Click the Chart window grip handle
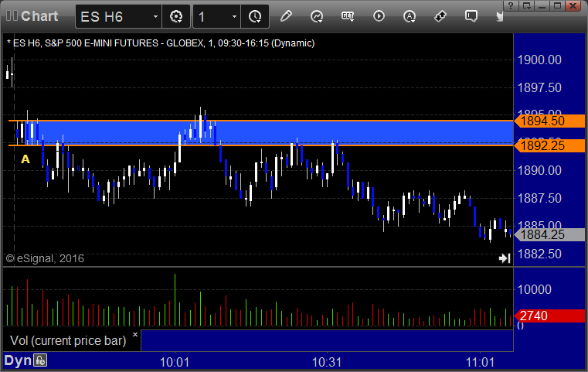The height and width of the screenshot is (372, 588). pos(12,16)
